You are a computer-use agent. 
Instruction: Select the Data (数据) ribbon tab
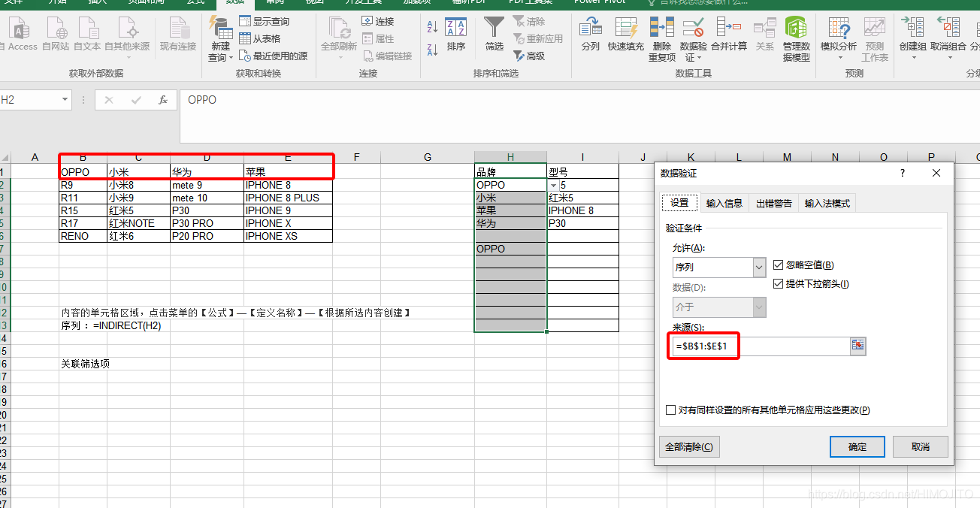coord(235,3)
